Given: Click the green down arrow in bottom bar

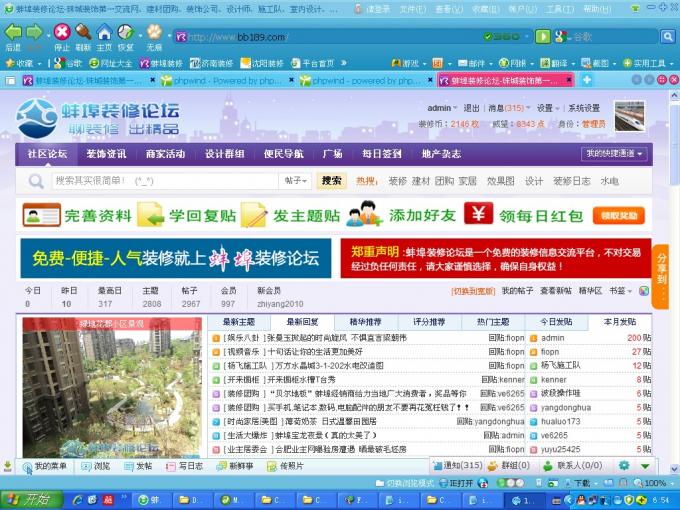Looking at the screenshot, I should pyautogui.click(x=645, y=466).
